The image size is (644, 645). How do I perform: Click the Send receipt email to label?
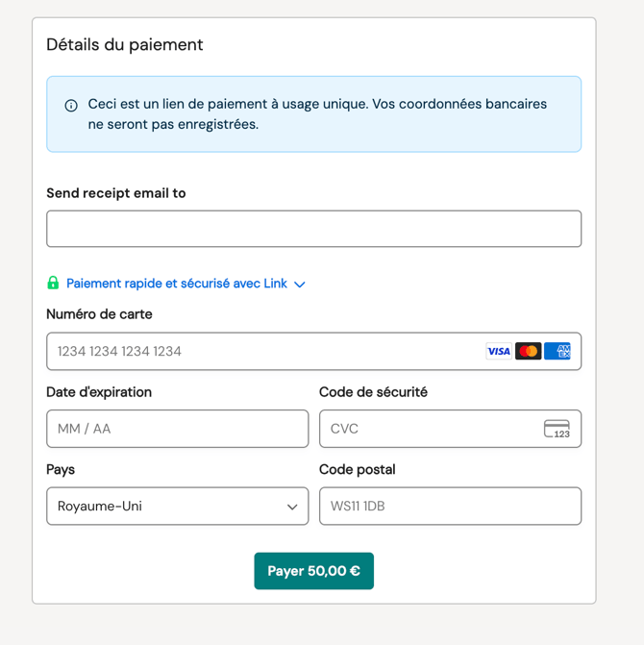116,193
